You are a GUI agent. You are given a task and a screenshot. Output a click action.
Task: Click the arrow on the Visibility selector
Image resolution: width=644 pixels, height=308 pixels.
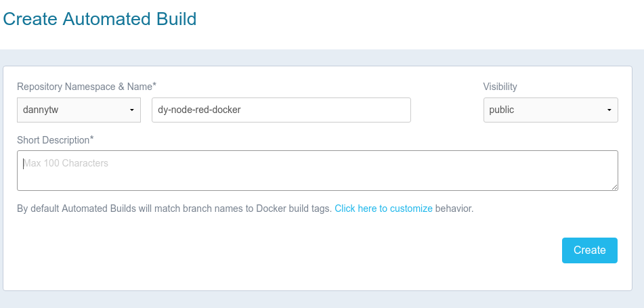(x=609, y=110)
